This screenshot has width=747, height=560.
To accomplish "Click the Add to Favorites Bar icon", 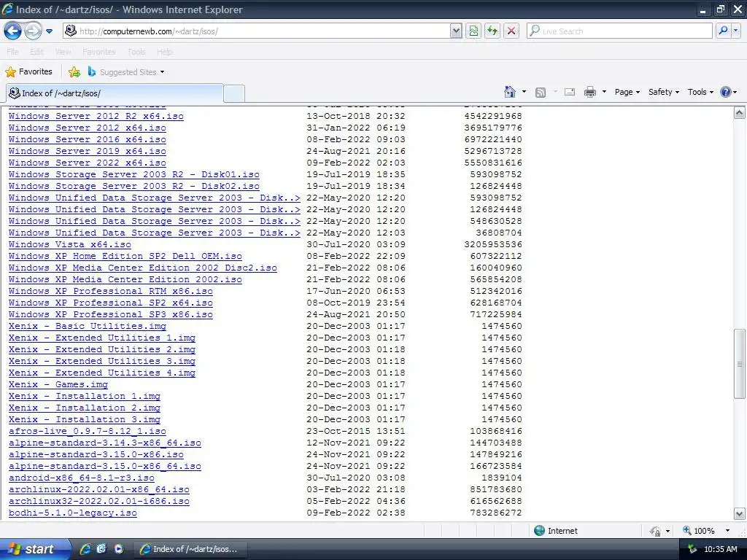I will click(x=74, y=72).
